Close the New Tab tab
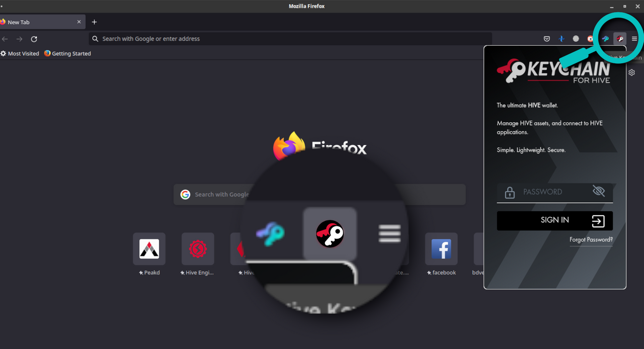644x349 pixels. click(x=79, y=22)
